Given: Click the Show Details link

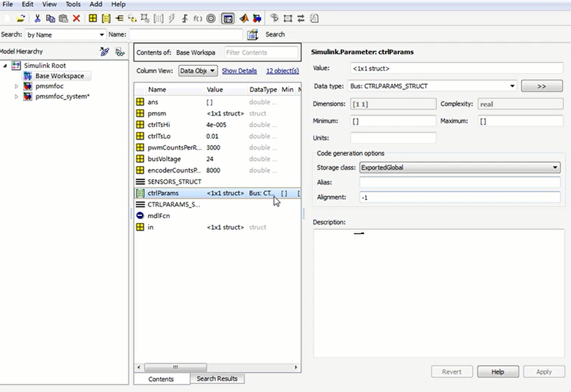Looking at the screenshot, I should tap(239, 71).
